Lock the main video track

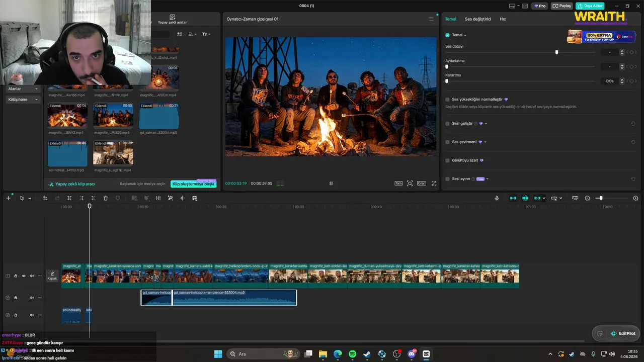pyautogui.click(x=16, y=276)
